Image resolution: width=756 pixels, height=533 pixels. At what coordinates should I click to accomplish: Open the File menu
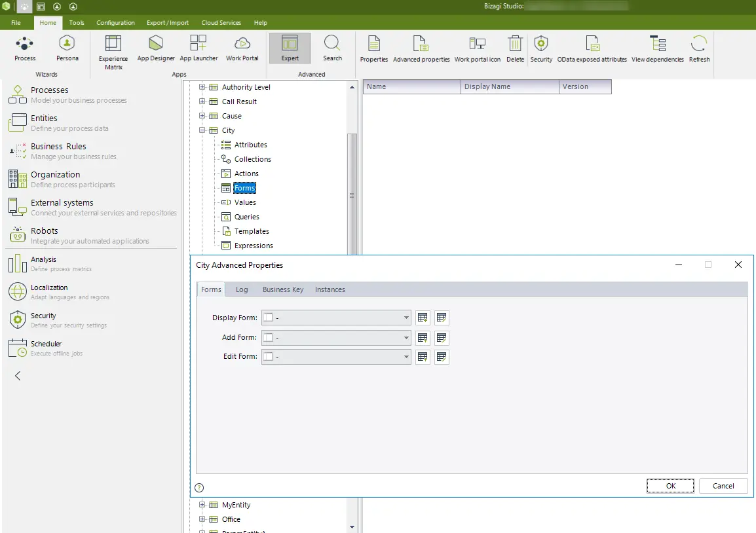coord(16,23)
